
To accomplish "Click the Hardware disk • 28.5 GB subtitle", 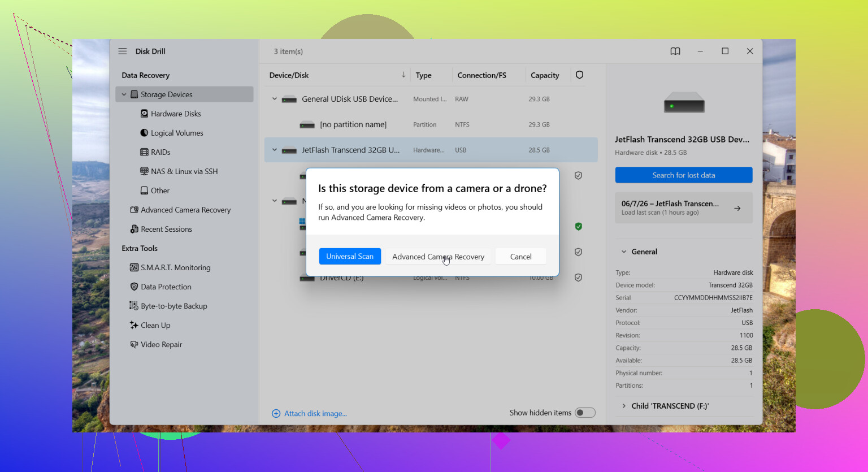I will click(651, 153).
